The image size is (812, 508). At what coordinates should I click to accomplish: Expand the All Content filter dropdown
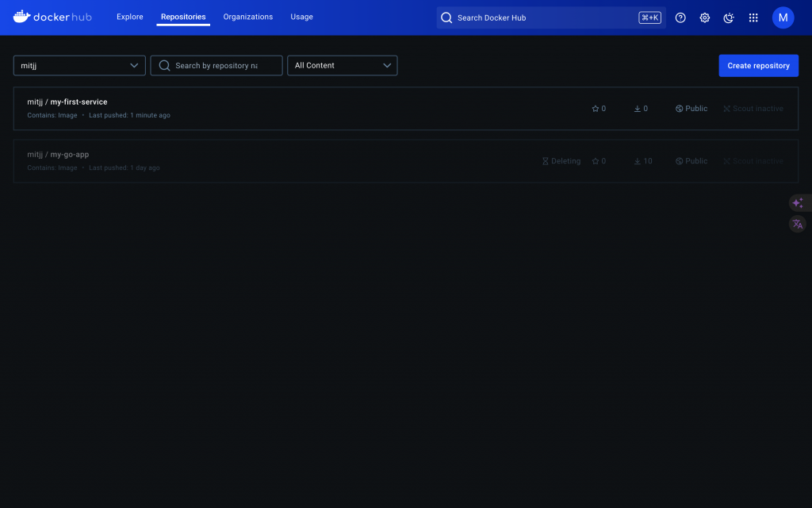click(x=343, y=65)
